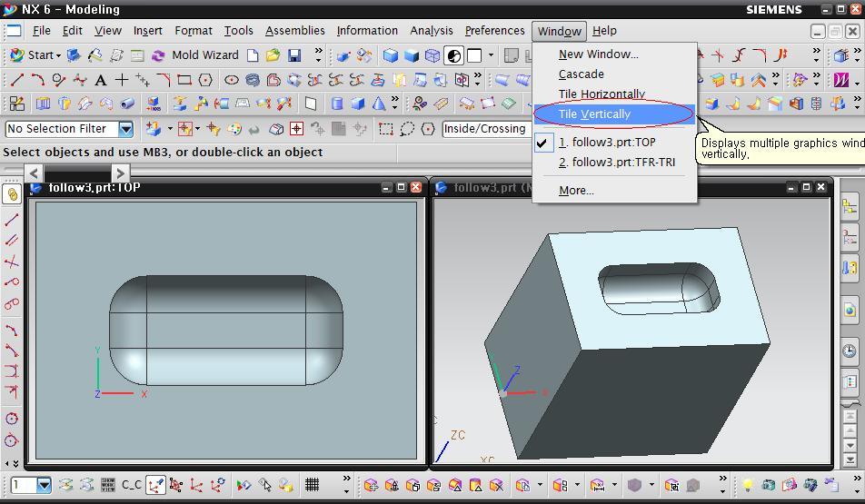Click the Line tool in curve toolbar
865x504 pixels.
(x=16, y=80)
